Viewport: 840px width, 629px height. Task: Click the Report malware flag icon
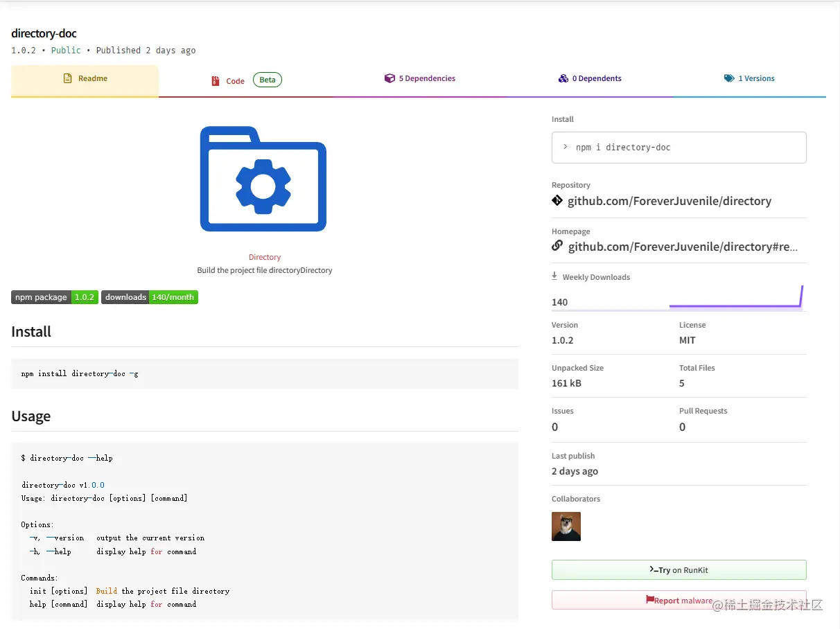click(649, 600)
